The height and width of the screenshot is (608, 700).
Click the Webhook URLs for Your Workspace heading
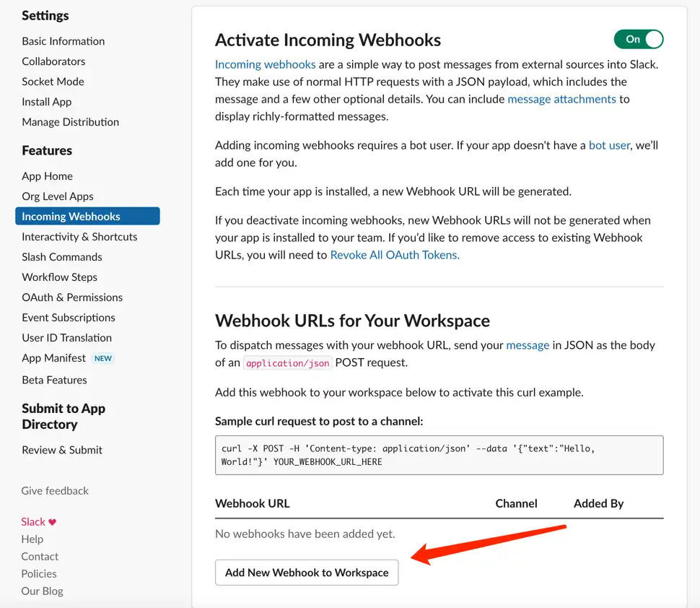coord(352,321)
